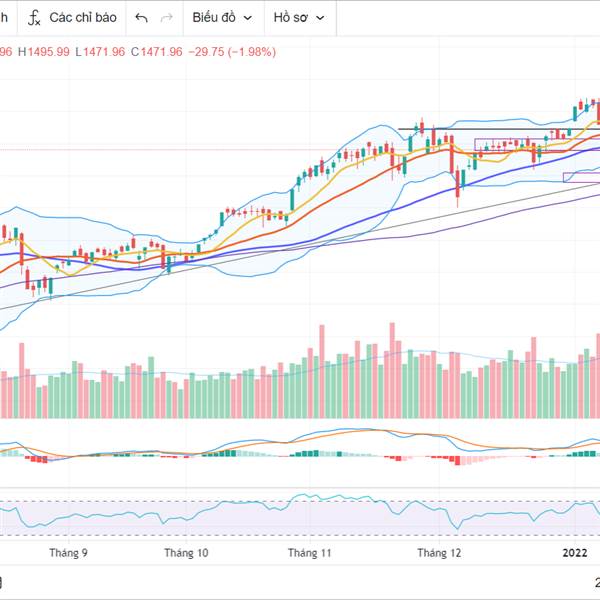Open the Biểu đồ dropdown
The height and width of the screenshot is (600, 600).
pos(221,18)
